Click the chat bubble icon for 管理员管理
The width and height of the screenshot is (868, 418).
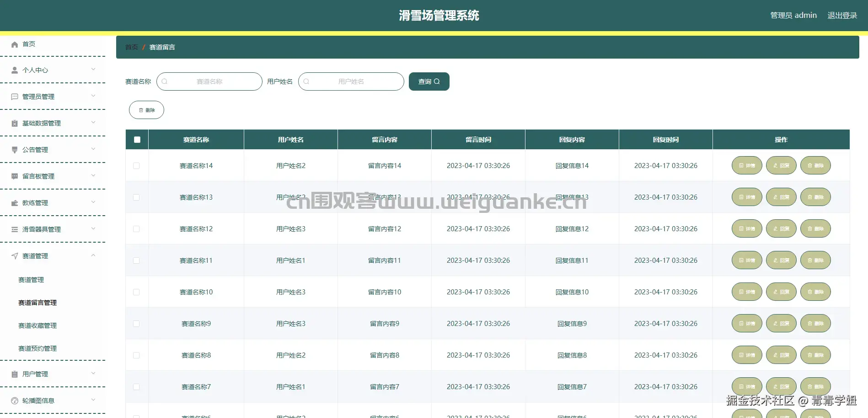(x=15, y=97)
